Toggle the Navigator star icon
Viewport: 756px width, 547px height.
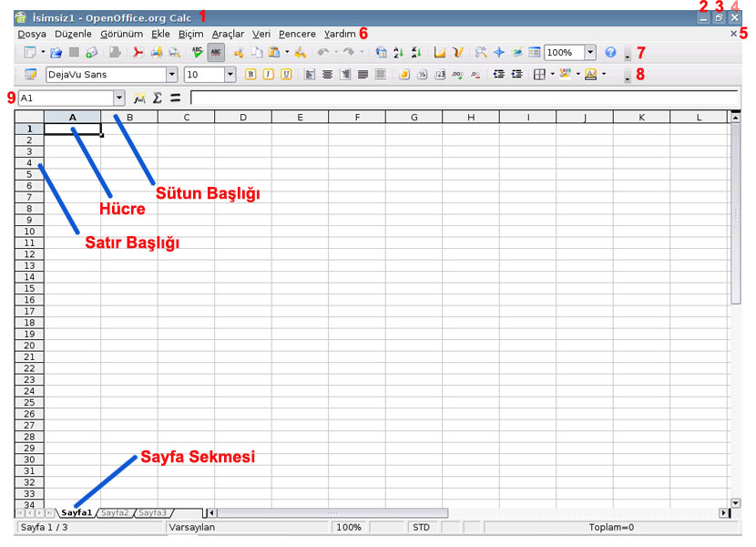(499, 52)
